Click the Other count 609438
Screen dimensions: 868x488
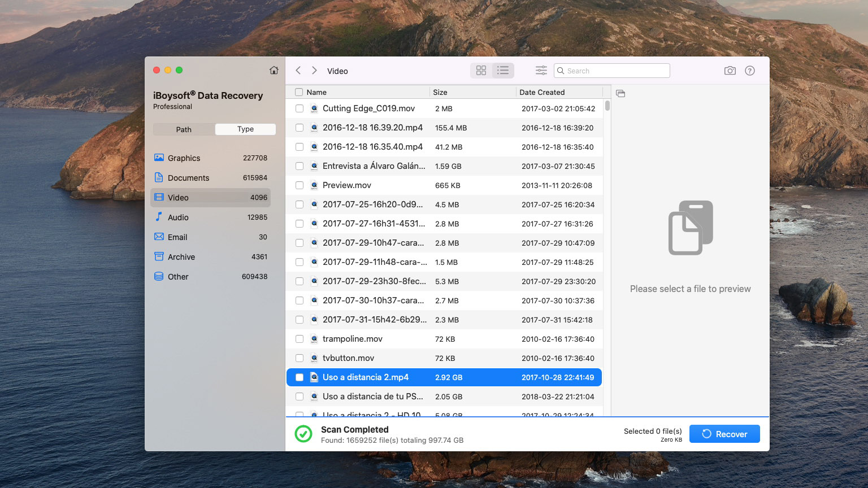[254, 277]
